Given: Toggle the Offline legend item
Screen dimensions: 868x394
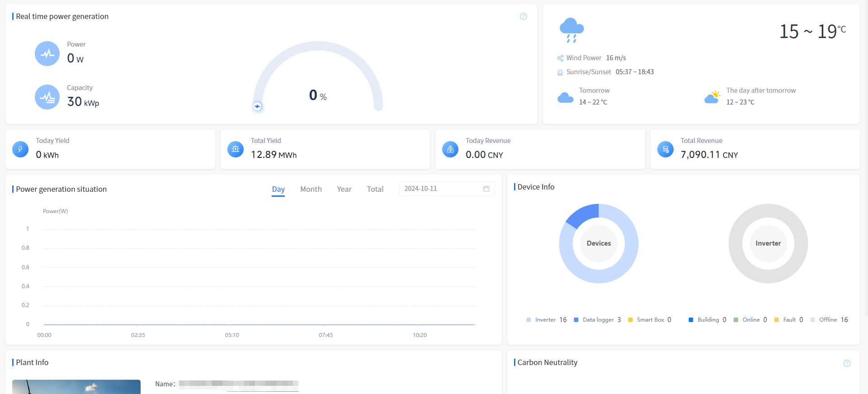Looking at the screenshot, I should pos(828,320).
